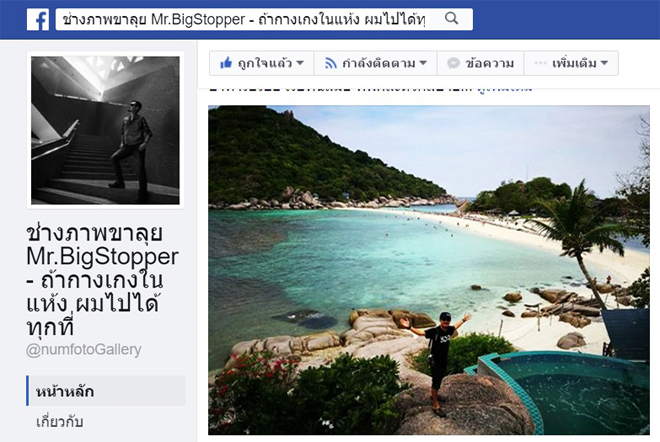Screen dimensions: 660x442
Task: Toggle the ถูกใจแล้ว like button
Action: (x=261, y=63)
